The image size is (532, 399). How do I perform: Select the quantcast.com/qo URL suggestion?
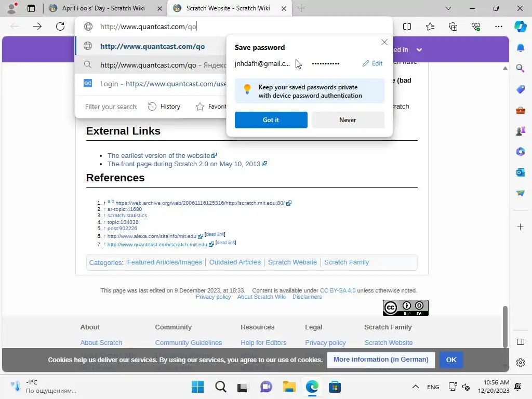pyautogui.click(x=151, y=46)
